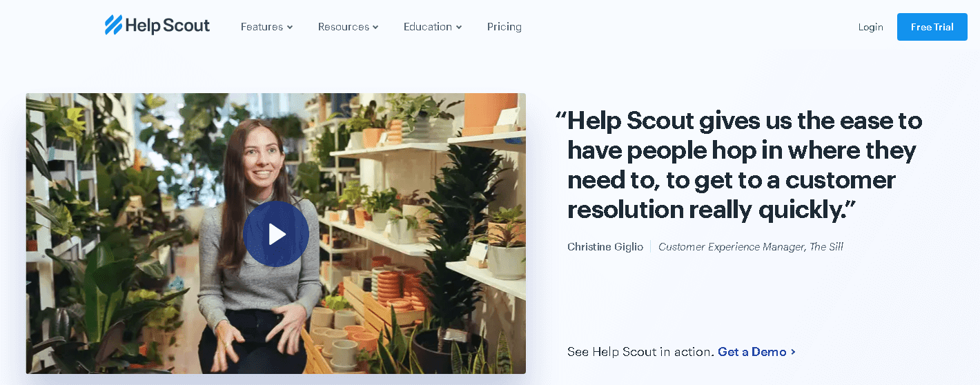Click the video thumbnail of plant shop
The image size is (980, 385).
tap(276, 234)
